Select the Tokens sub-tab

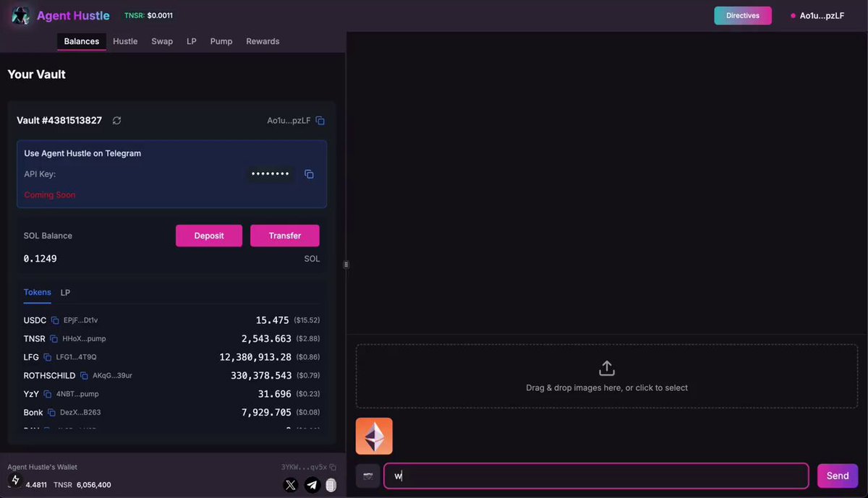click(38, 293)
